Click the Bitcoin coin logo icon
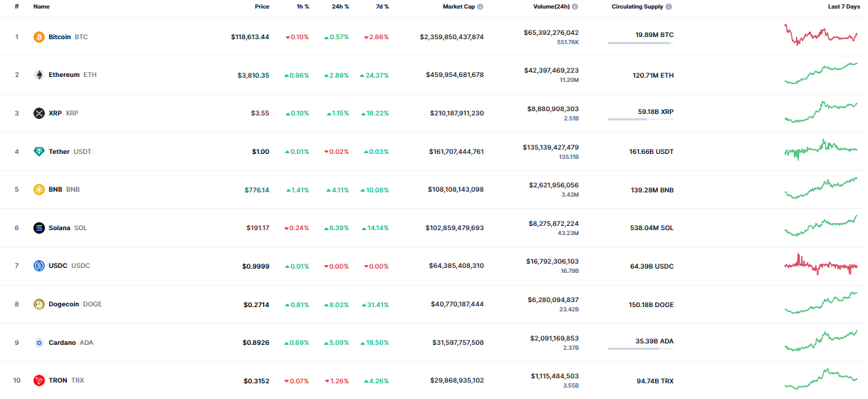 point(38,37)
